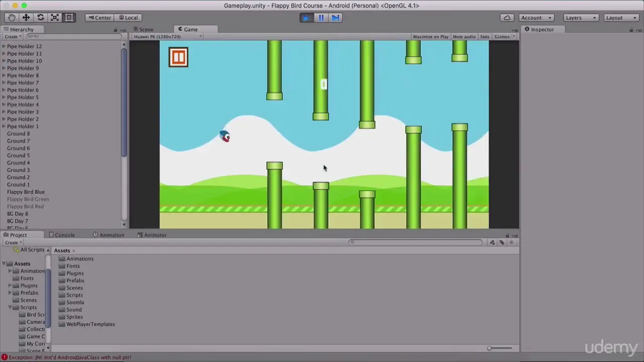
Task: Open the Inspector panel lock icon
Action: pos(631,30)
